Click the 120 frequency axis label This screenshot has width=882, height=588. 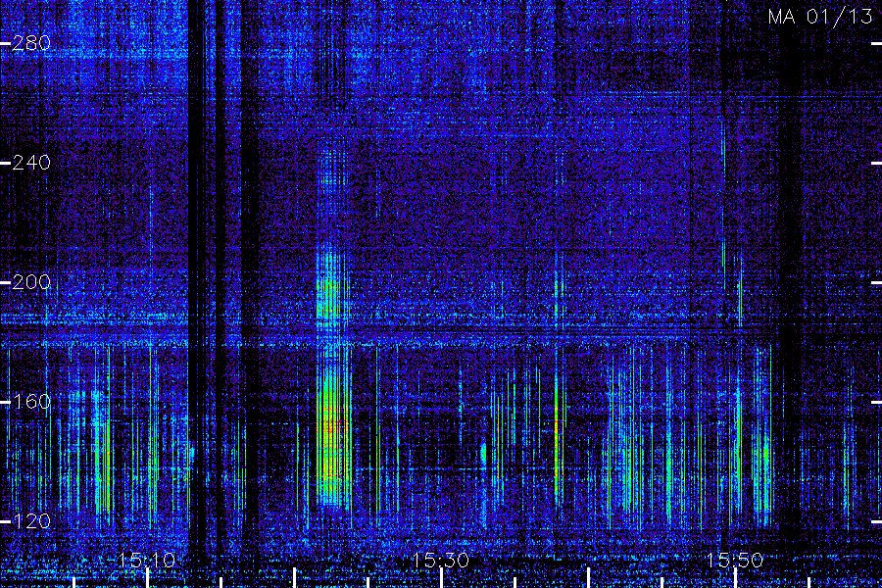[31, 521]
